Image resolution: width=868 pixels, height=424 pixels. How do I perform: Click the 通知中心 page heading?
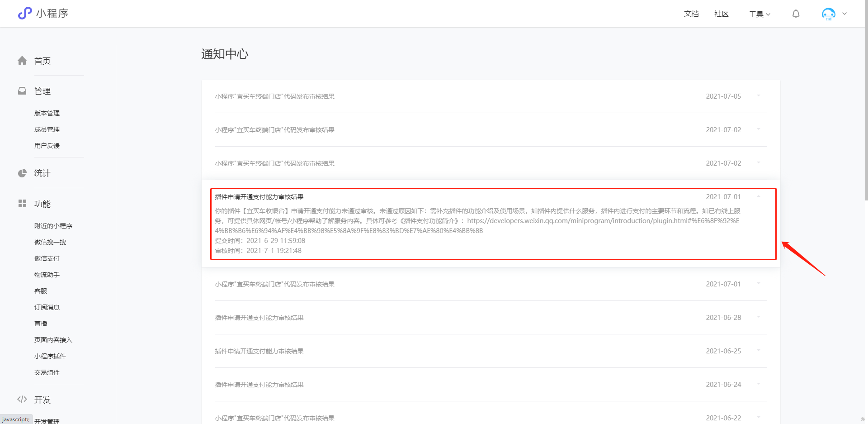pyautogui.click(x=225, y=54)
